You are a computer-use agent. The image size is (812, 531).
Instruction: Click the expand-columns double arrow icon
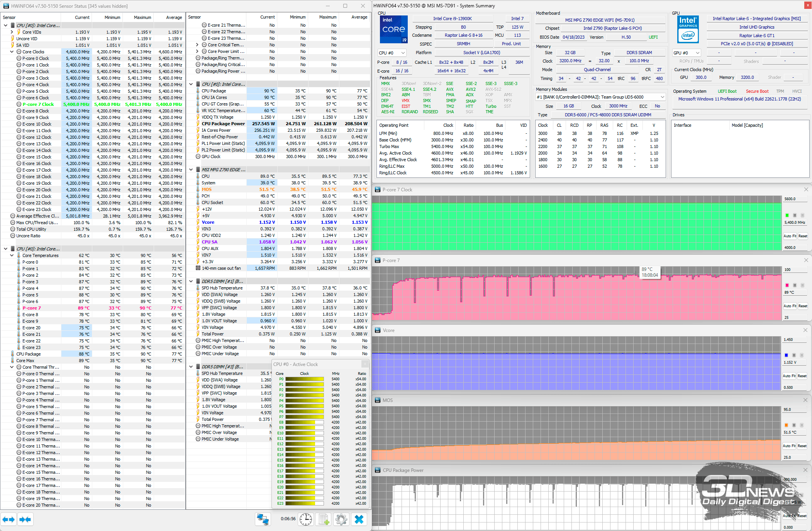8,519
